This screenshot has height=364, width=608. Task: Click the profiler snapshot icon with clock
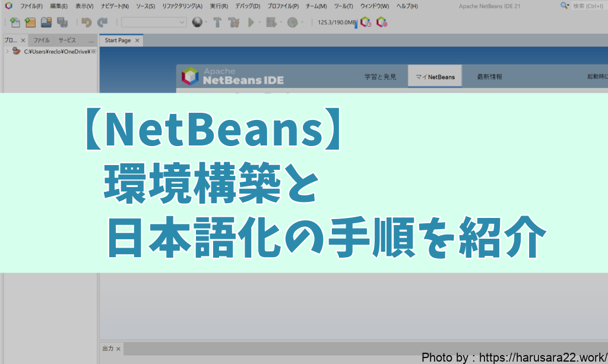pyautogui.click(x=366, y=23)
